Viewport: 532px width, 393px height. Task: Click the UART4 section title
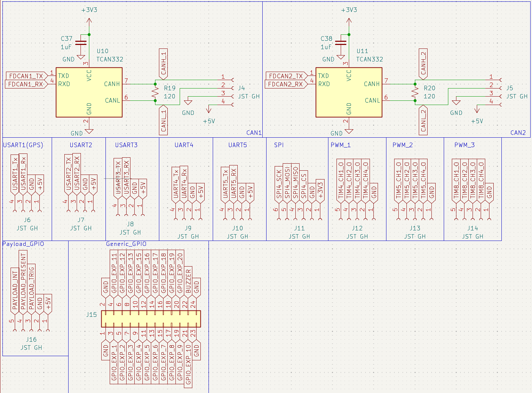coord(184,145)
